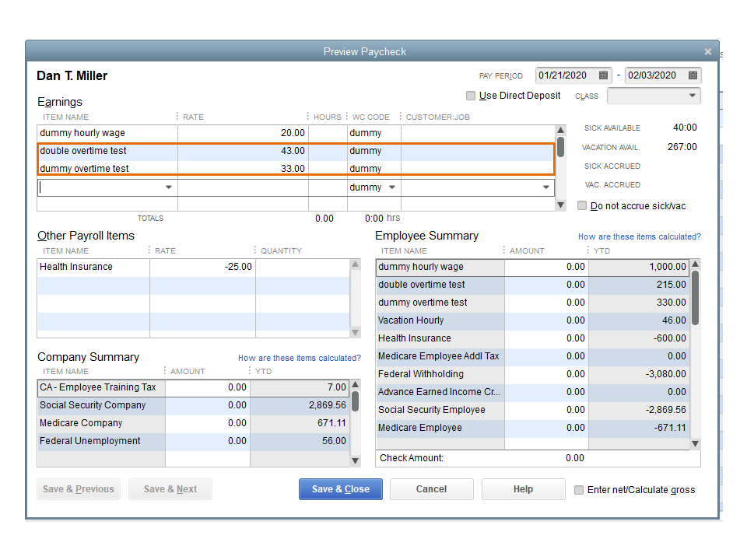
Task: Expand the Customer:Job dropdown
Action: 546,187
